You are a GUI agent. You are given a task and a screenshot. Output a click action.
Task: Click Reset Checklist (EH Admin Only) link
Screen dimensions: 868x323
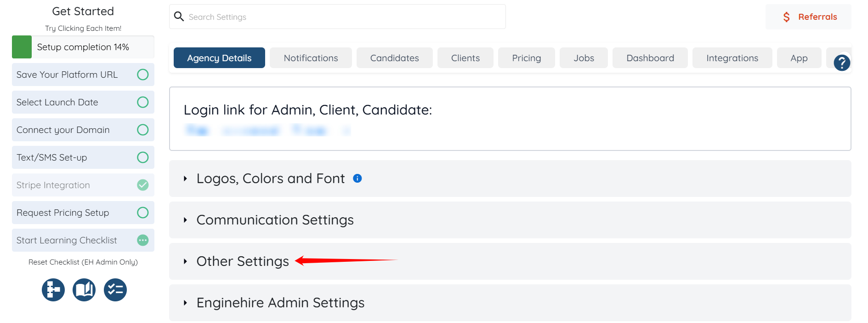tap(83, 262)
